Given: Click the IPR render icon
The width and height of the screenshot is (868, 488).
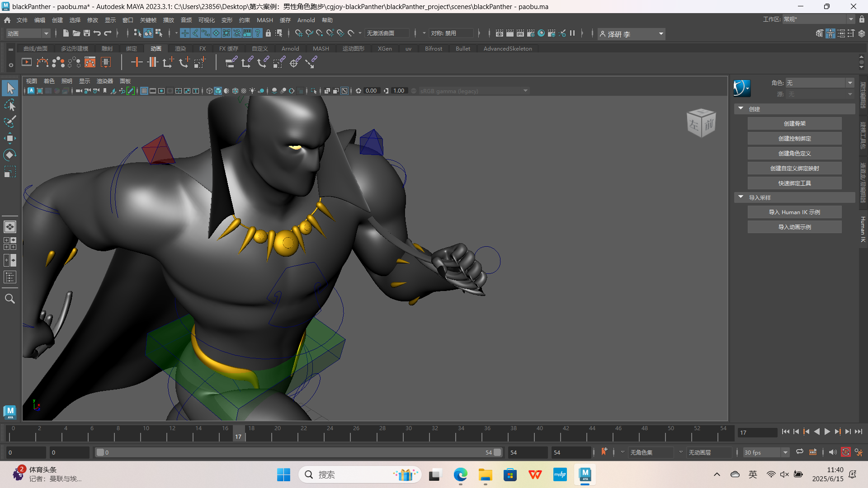Looking at the screenshot, I should point(520,33).
